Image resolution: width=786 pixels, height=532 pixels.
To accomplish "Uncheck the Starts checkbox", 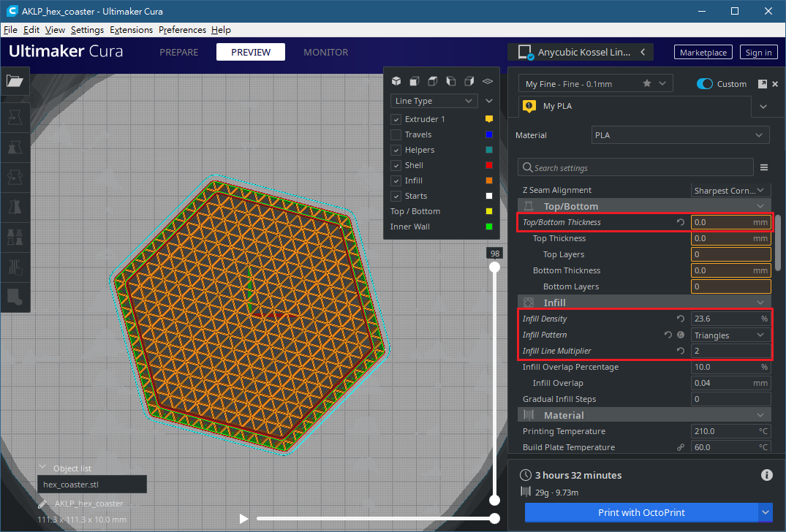I will pos(396,197).
